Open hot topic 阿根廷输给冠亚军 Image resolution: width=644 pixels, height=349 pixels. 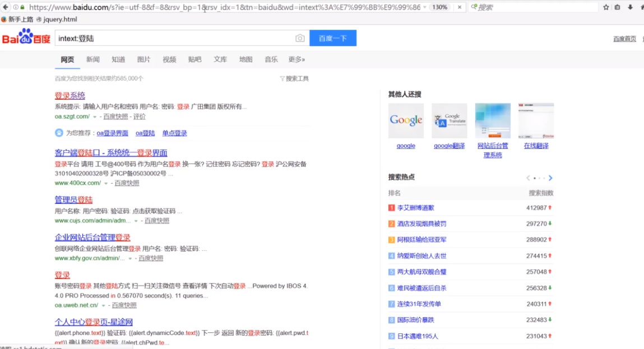422,240
